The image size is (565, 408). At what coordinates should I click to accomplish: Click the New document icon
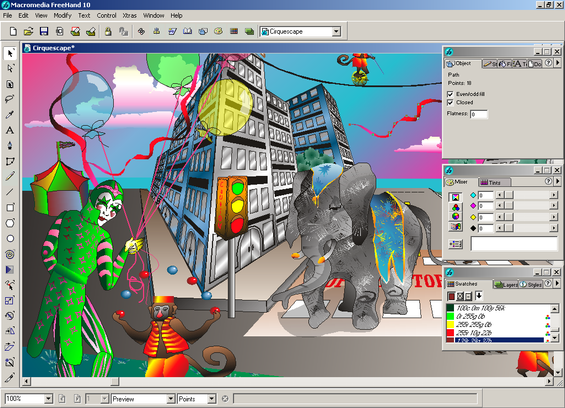(x=13, y=31)
